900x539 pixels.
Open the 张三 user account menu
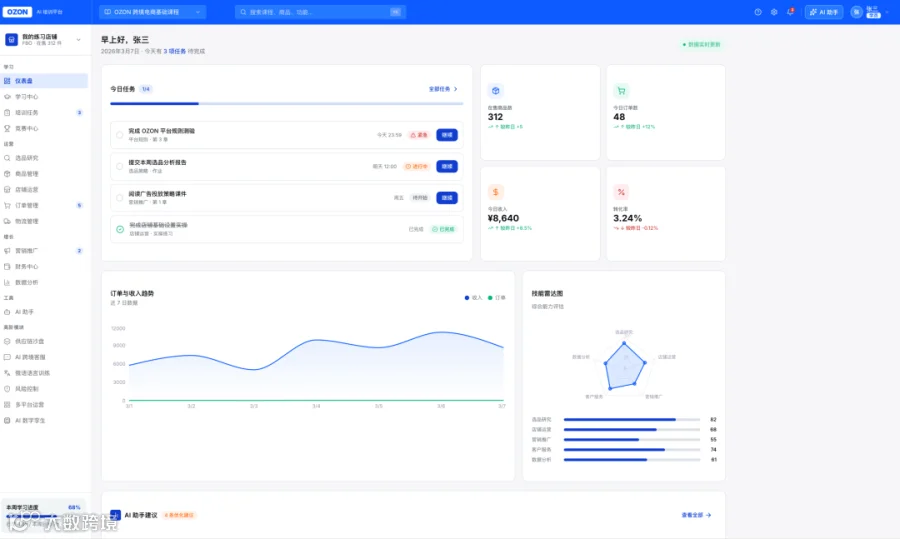click(x=870, y=12)
